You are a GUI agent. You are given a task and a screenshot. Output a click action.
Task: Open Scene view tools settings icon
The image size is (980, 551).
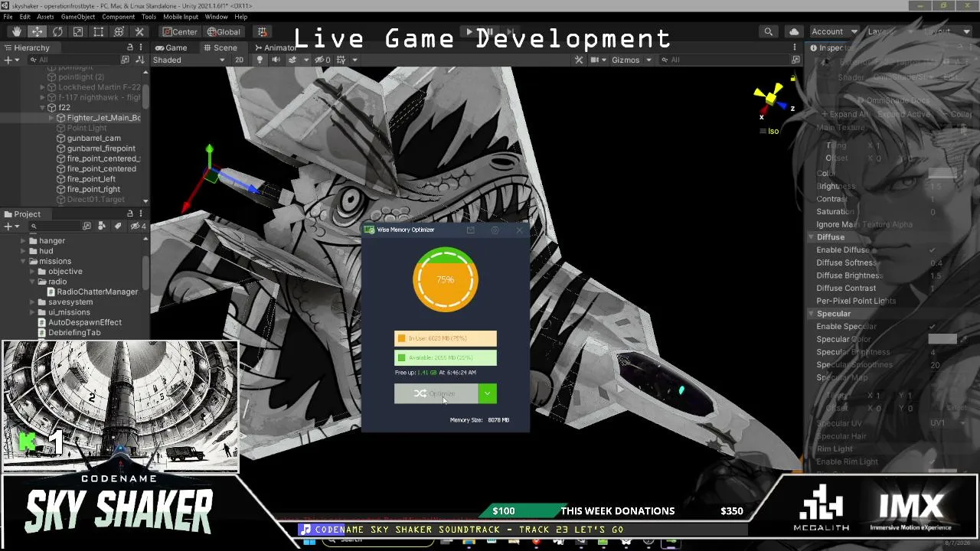click(x=579, y=60)
